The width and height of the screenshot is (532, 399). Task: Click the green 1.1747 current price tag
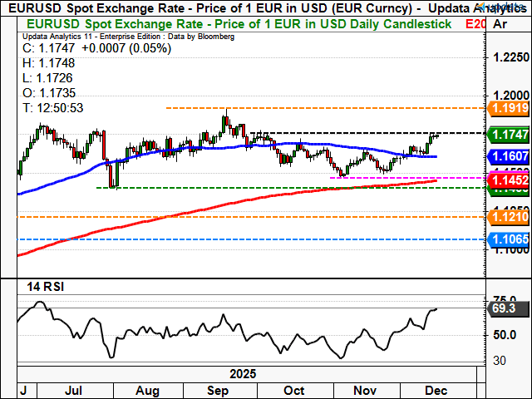(505, 134)
